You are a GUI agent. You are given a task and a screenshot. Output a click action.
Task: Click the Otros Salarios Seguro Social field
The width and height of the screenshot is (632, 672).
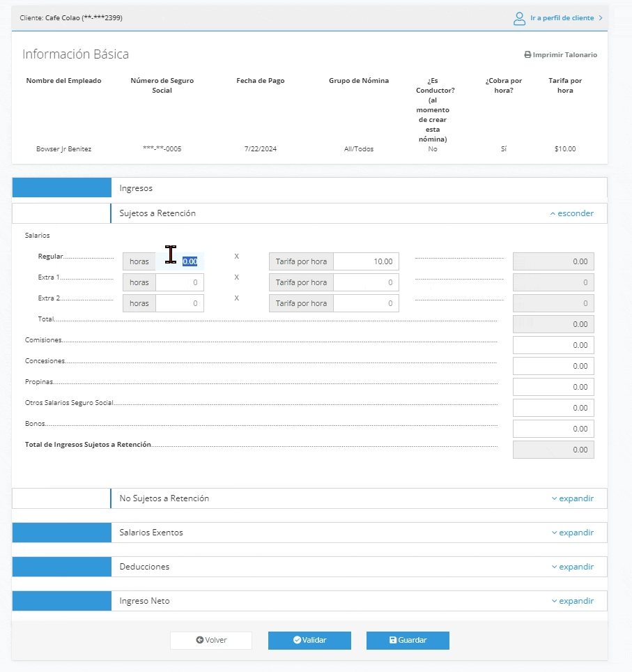coord(553,408)
